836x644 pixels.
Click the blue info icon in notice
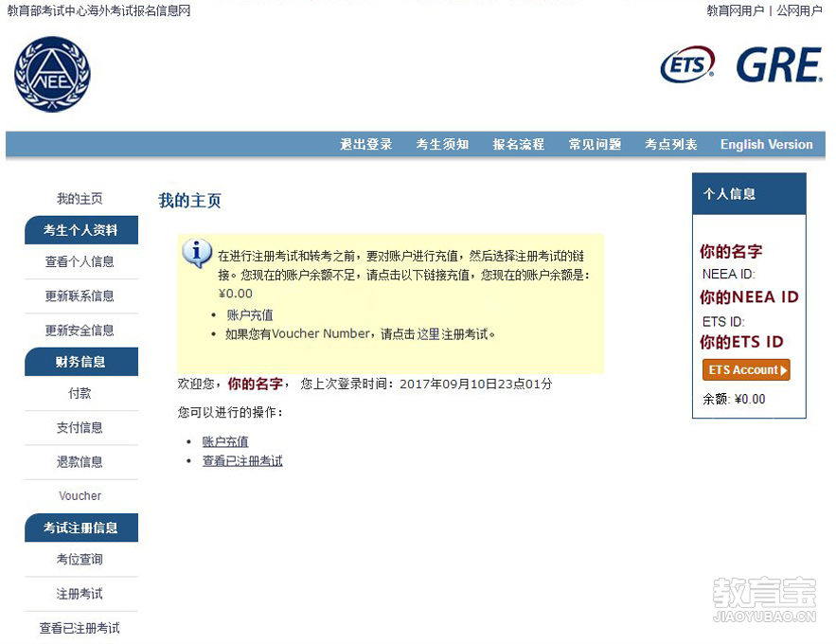pos(197,253)
